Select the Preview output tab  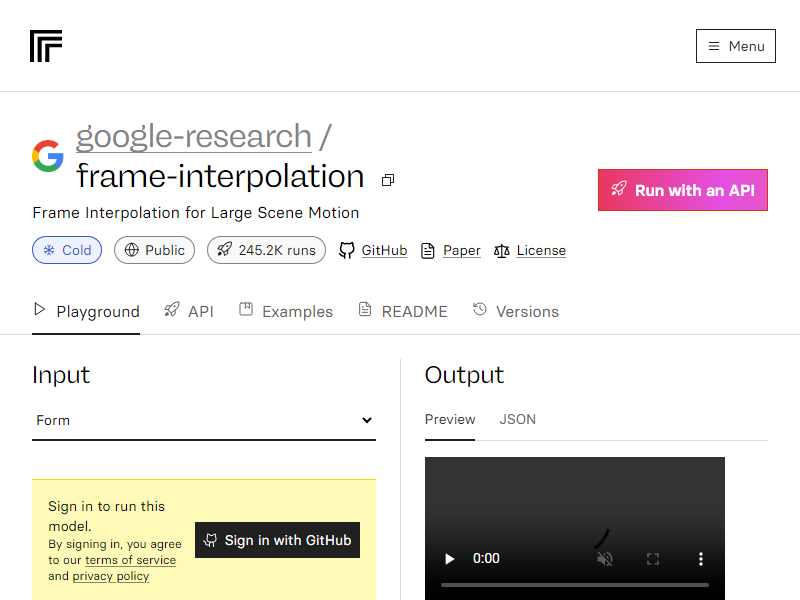tap(450, 419)
